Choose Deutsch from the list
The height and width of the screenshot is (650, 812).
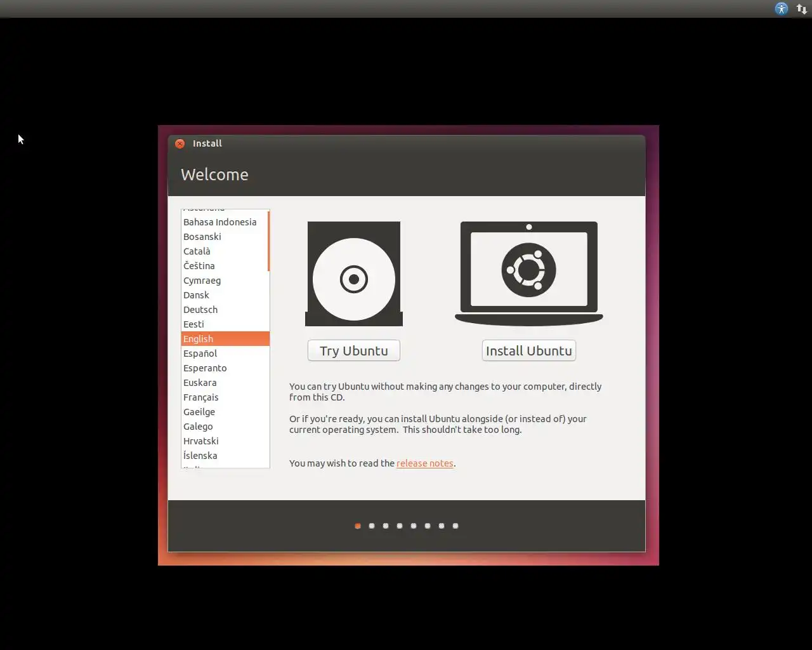[225, 310]
